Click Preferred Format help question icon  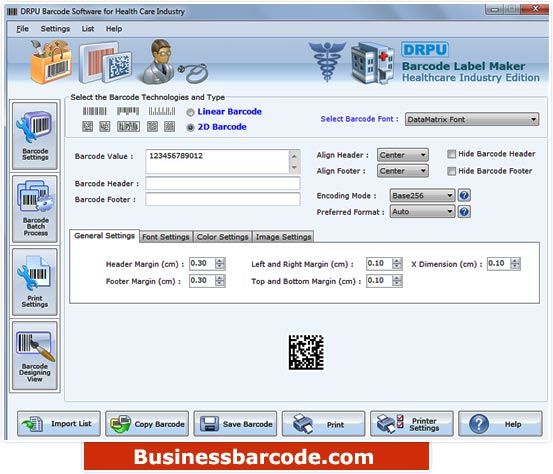pos(464,212)
